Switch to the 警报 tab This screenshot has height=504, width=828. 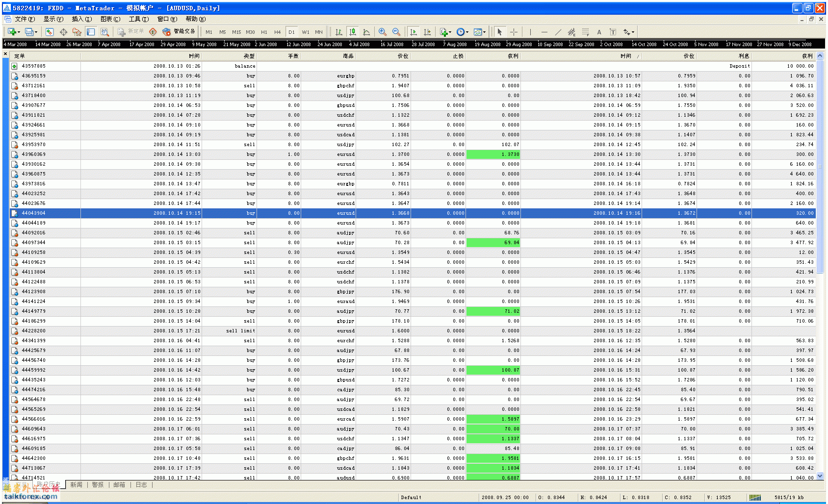point(98,485)
